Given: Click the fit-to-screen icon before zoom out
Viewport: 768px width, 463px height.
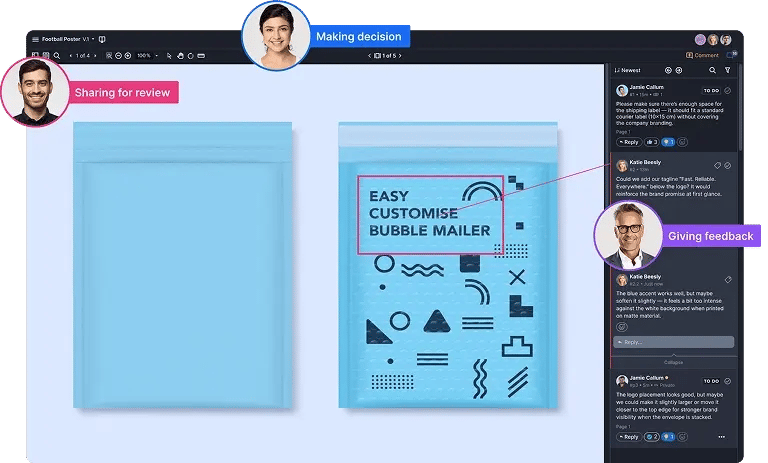Looking at the screenshot, I should point(109,56).
